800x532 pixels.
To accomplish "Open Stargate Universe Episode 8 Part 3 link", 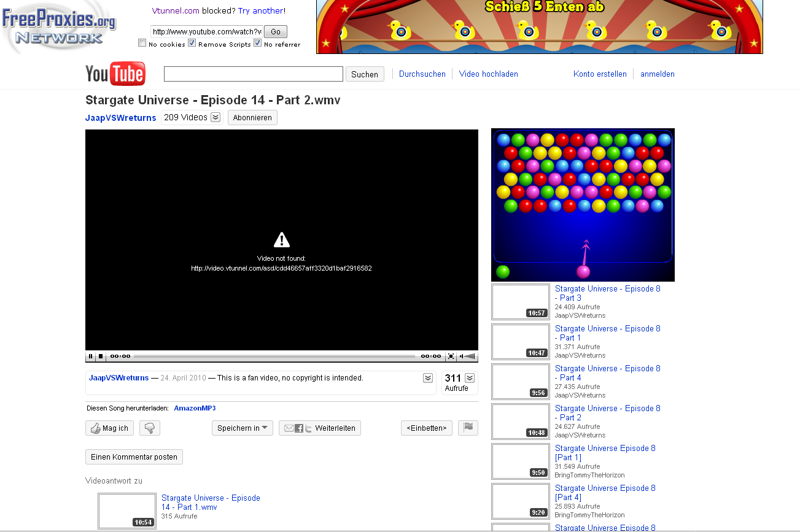I will point(608,293).
